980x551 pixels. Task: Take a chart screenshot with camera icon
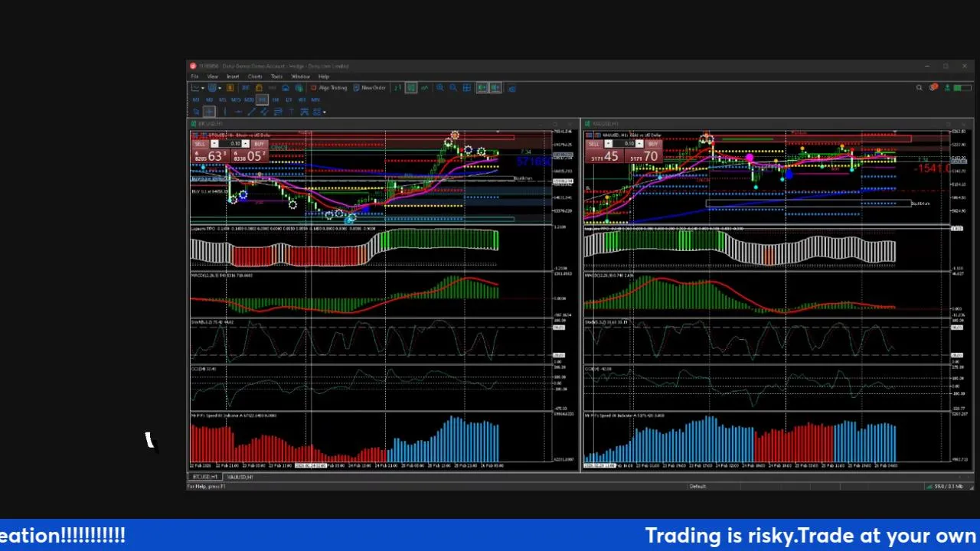[x=512, y=87]
